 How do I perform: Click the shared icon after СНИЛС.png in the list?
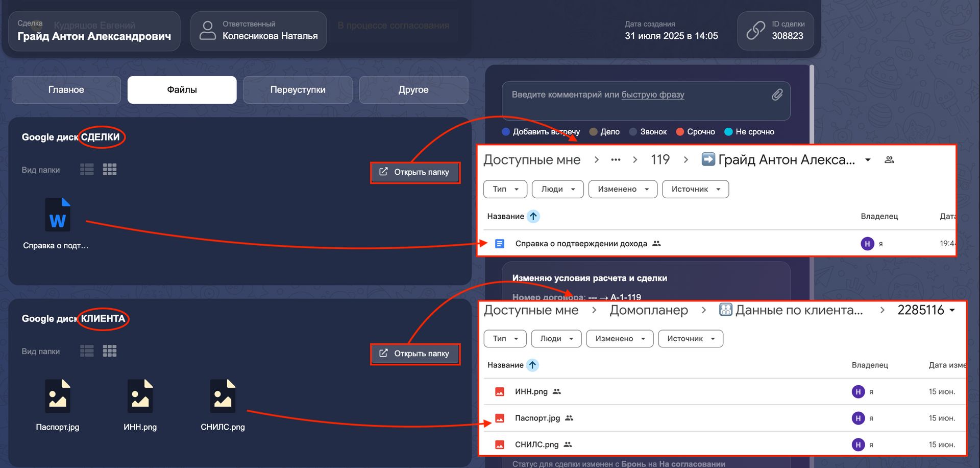[x=568, y=444]
